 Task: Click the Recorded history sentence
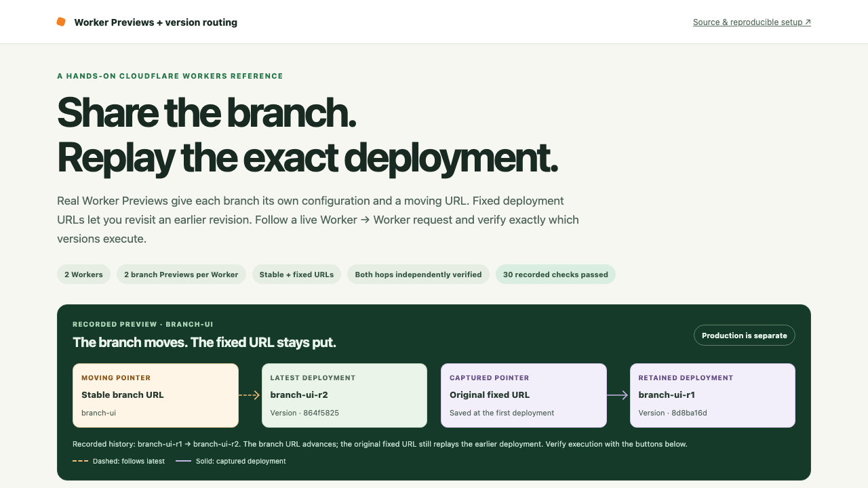click(x=380, y=444)
